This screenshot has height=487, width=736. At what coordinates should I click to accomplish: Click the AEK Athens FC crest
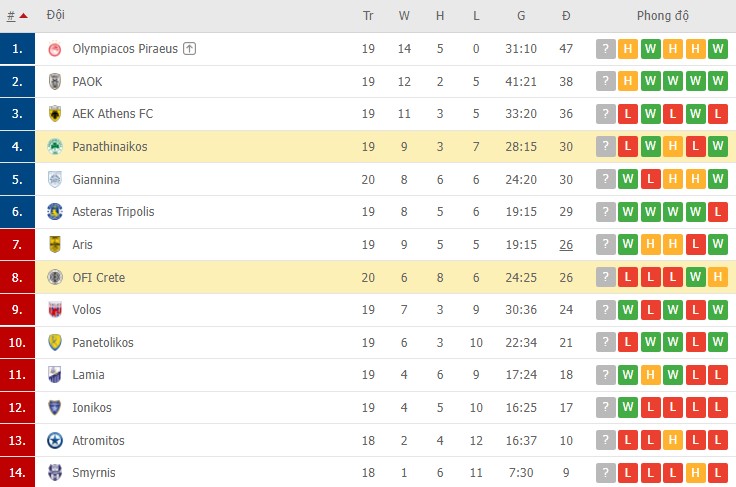point(55,114)
